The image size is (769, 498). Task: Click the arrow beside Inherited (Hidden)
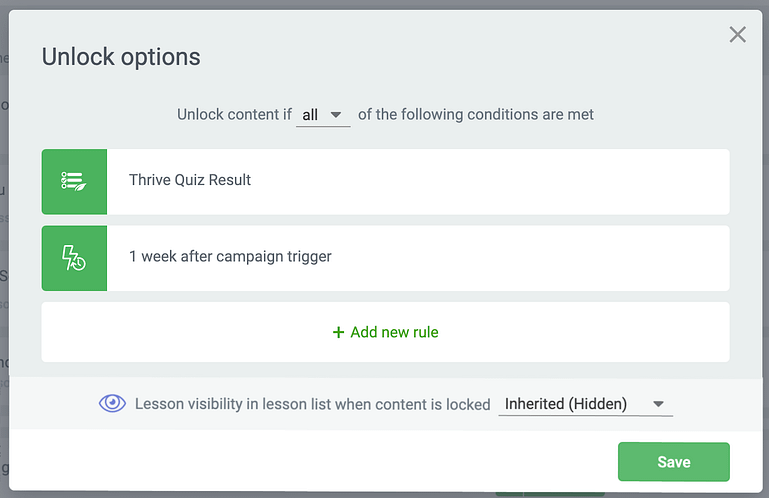[658, 404]
